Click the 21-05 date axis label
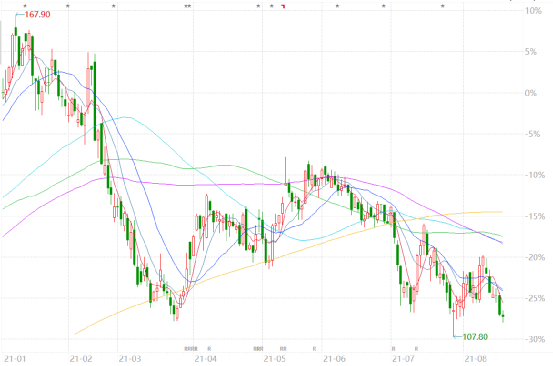The image size is (553, 366). pos(275,359)
